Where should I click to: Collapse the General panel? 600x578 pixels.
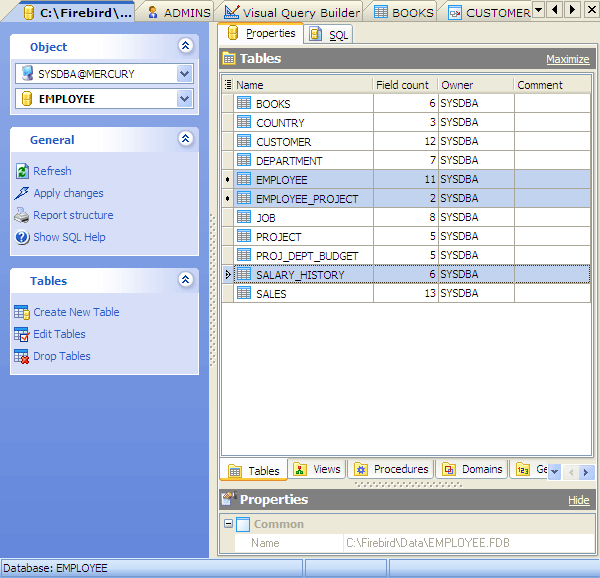[186, 138]
